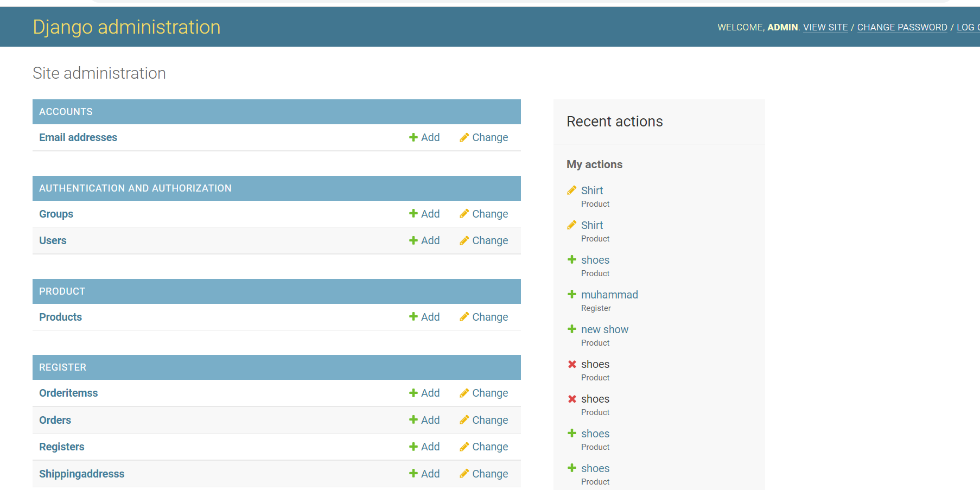This screenshot has height=490, width=980.
Task: Open the Orders model
Action: click(x=55, y=420)
